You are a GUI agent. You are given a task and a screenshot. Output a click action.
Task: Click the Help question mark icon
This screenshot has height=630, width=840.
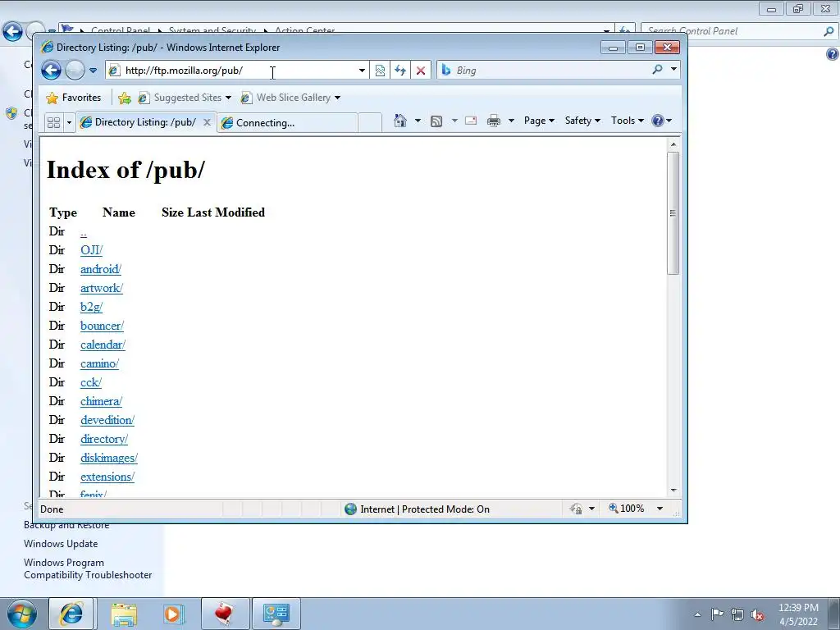click(x=658, y=121)
